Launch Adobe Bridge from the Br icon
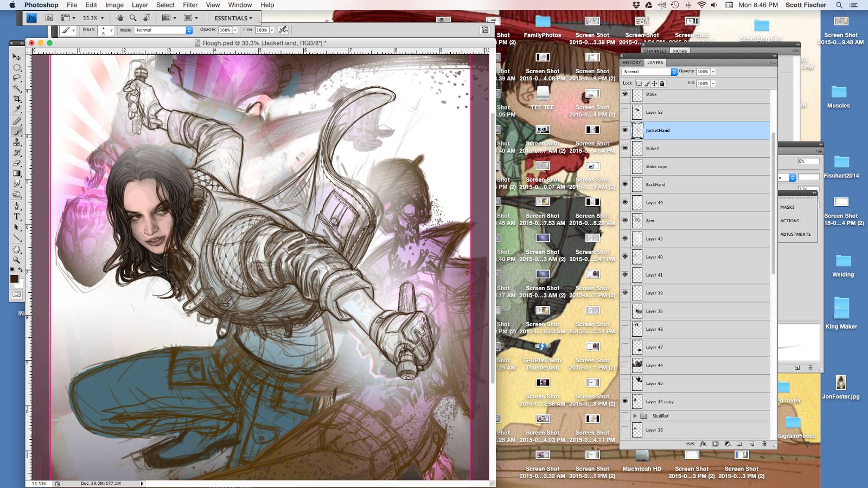The image size is (868, 488). tap(49, 18)
